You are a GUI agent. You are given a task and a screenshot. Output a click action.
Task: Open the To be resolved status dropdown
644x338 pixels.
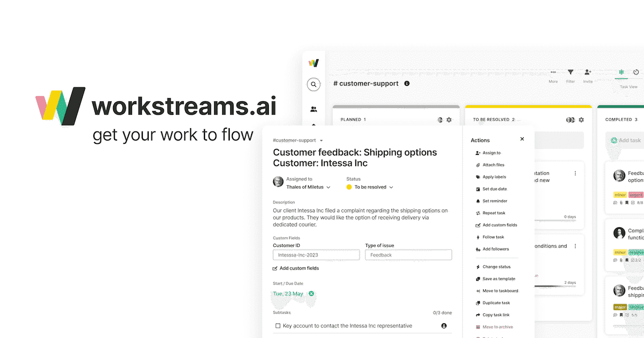(391, 187)
